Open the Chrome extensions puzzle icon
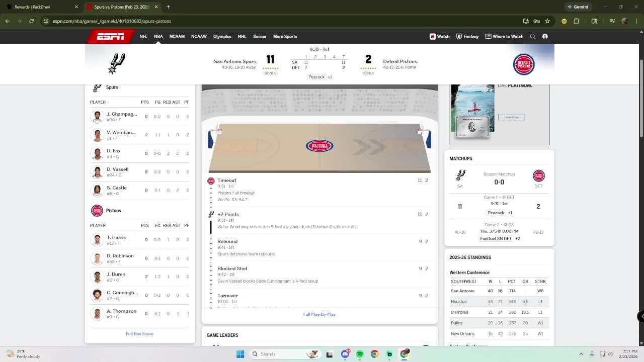644x362 pixels. (x=577, y=21)
